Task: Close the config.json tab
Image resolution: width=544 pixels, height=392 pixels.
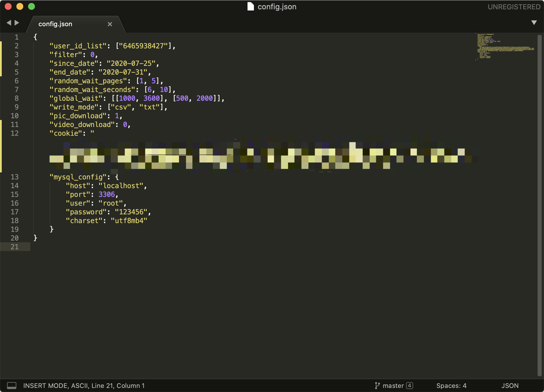Action: coord(110,24)
